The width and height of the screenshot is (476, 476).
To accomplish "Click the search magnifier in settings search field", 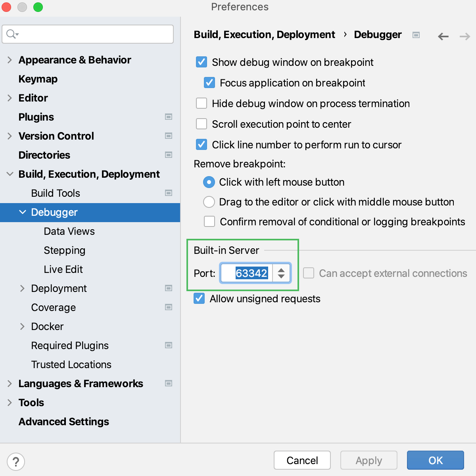I will click(12, 34).
